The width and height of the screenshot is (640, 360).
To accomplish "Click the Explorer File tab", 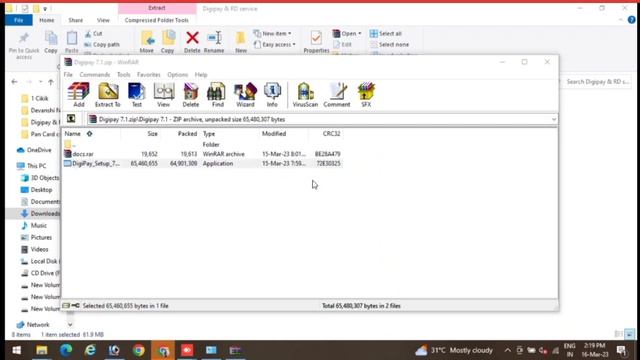I will click(x=19, y=20).
